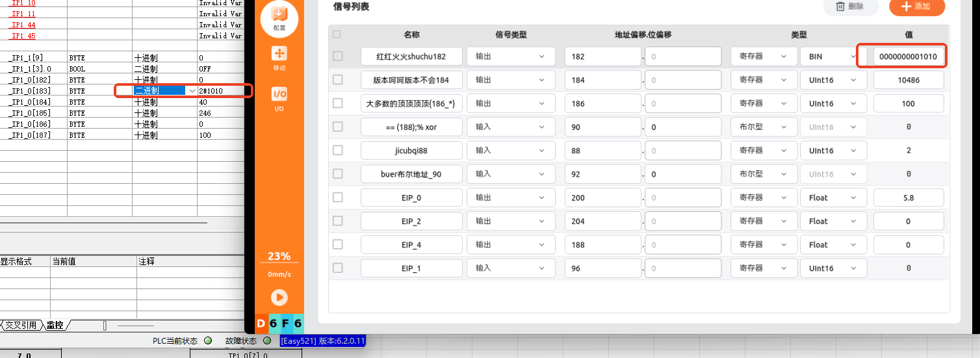Click the value field showing 10486
Viewport: 980px width, 358px height.
pos(909,80)
